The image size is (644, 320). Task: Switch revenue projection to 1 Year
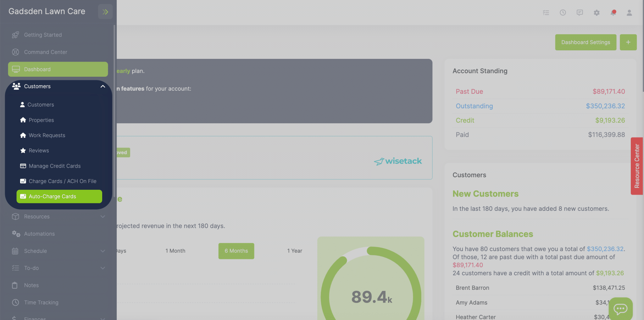294,251
